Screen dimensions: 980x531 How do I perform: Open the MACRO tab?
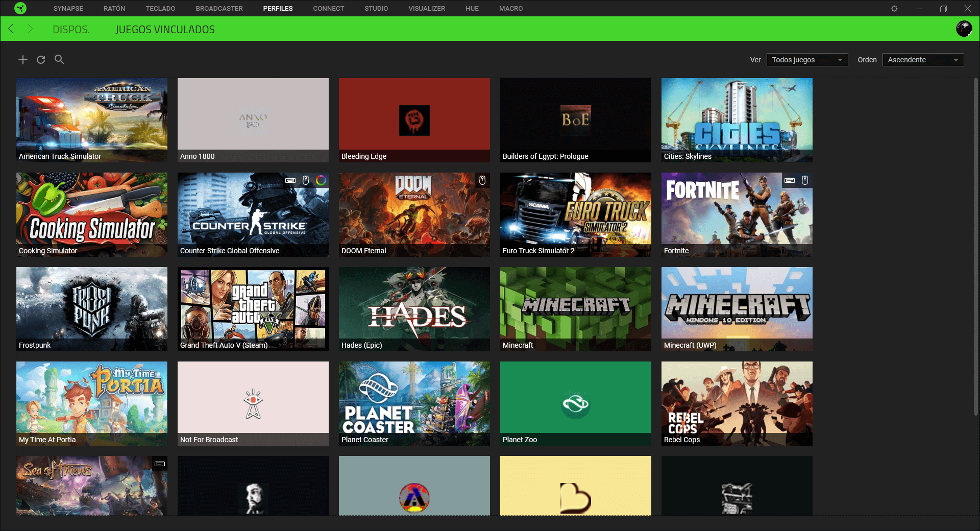coord(511,8)
